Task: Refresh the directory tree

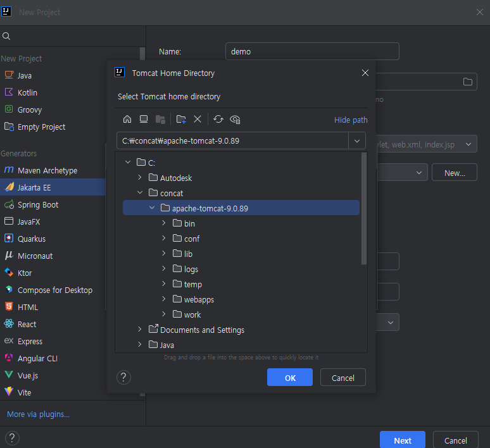Action: point(218,119)
